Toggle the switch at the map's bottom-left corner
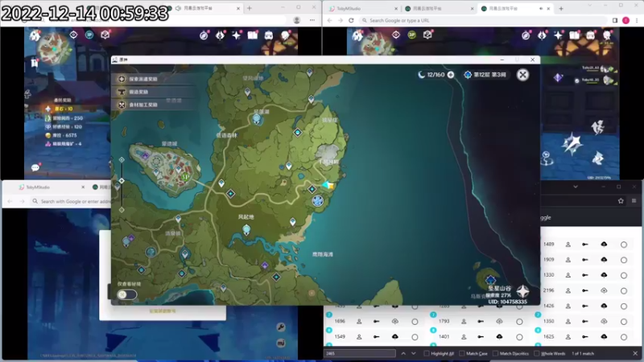This screenshot has width=644, height=362. pyautogui.click(x=127, y=294)
